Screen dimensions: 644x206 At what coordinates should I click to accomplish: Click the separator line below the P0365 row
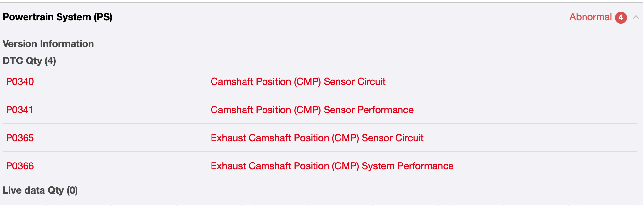[x=320, y=151]
